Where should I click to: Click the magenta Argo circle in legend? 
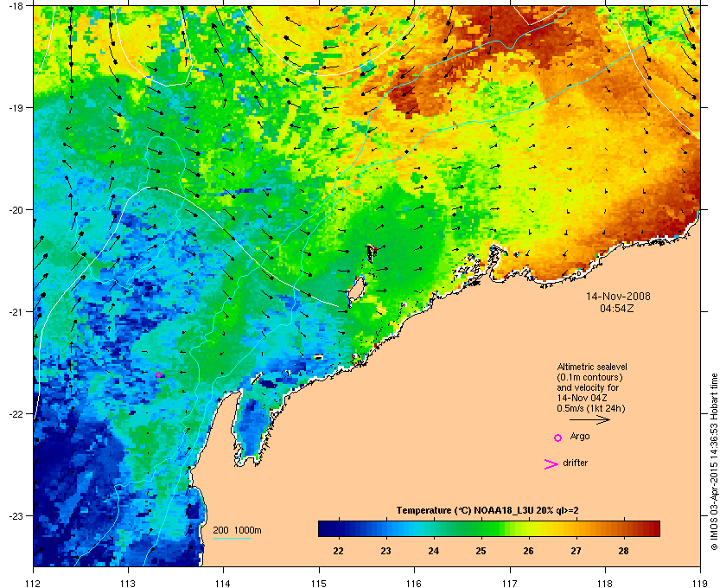tap(557, 438)
